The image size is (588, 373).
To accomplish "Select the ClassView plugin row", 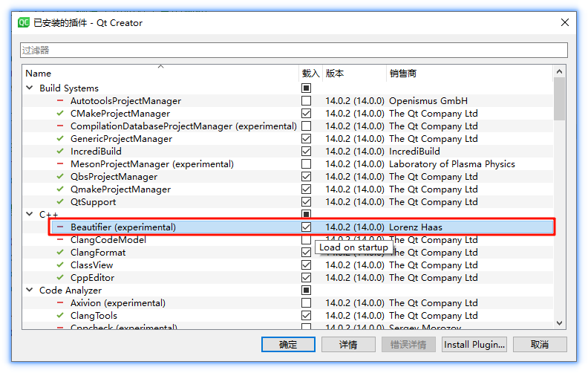I will (x=288, y=265).
